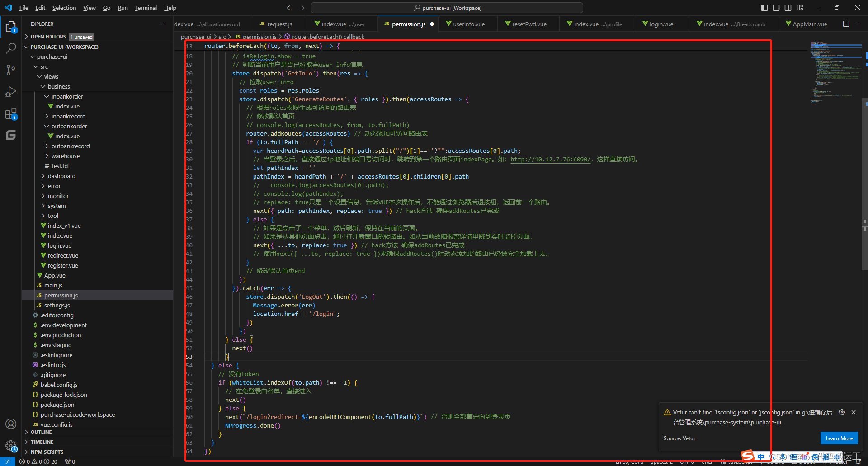868x466 pixels.
Task: Click the command center search box
Action: [447, 8]
